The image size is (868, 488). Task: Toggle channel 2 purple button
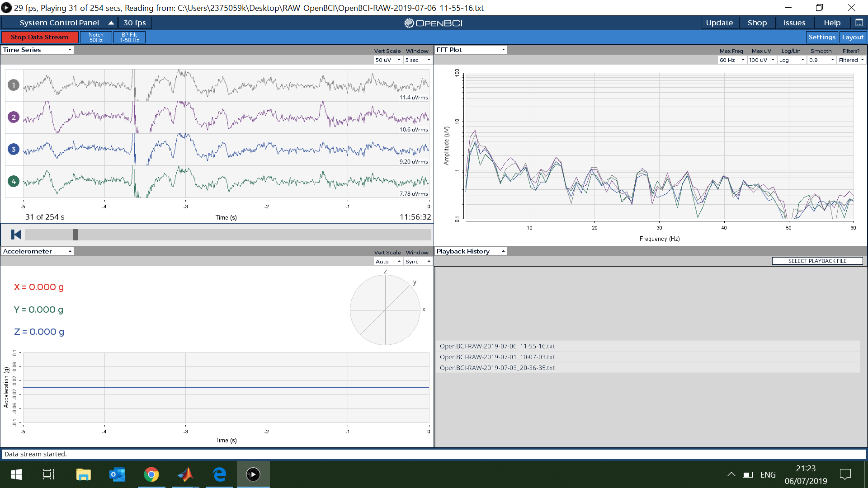click(x=14, y=117)
